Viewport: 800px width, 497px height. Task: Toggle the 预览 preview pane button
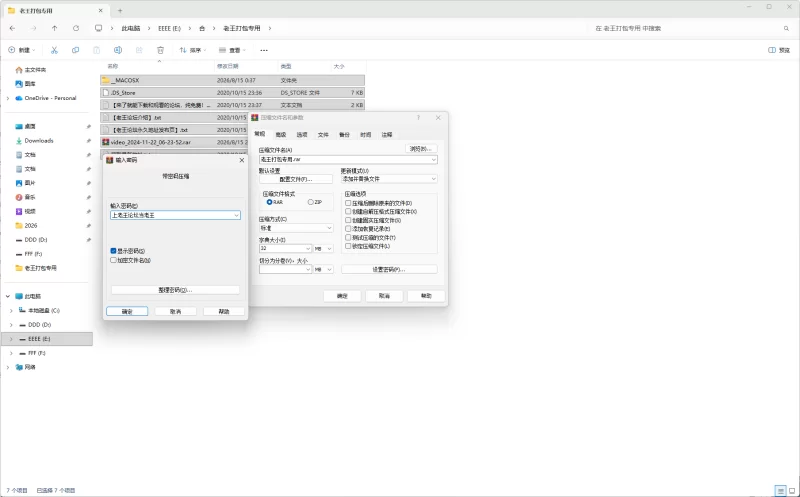point(779,50)
